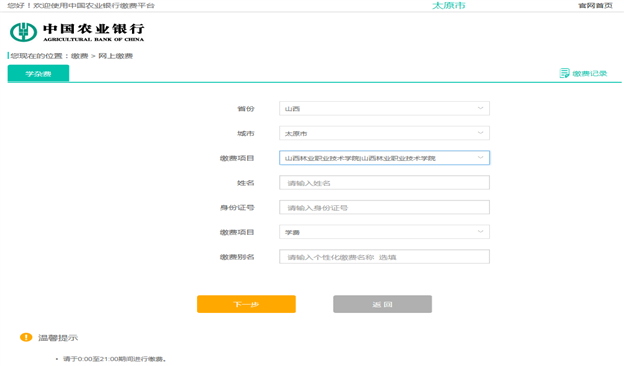Image resolution: width=624 pixels, height=366 pixels.
Task: Open the 缴费记录 payment records icon
Action: (564, 73)
